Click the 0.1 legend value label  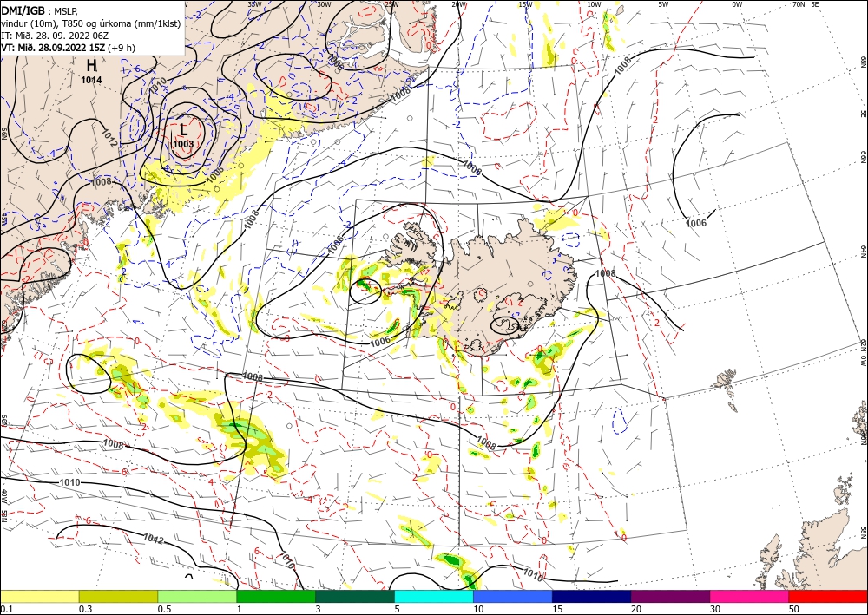(5, 609)
